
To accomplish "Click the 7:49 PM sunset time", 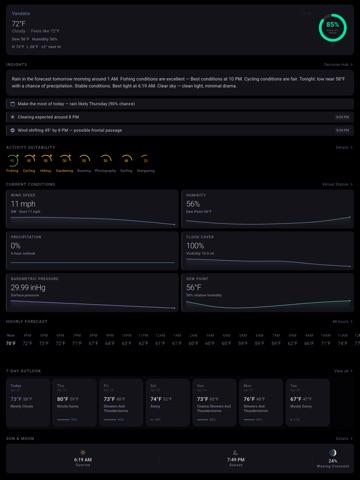I will (x=236, y=460).
